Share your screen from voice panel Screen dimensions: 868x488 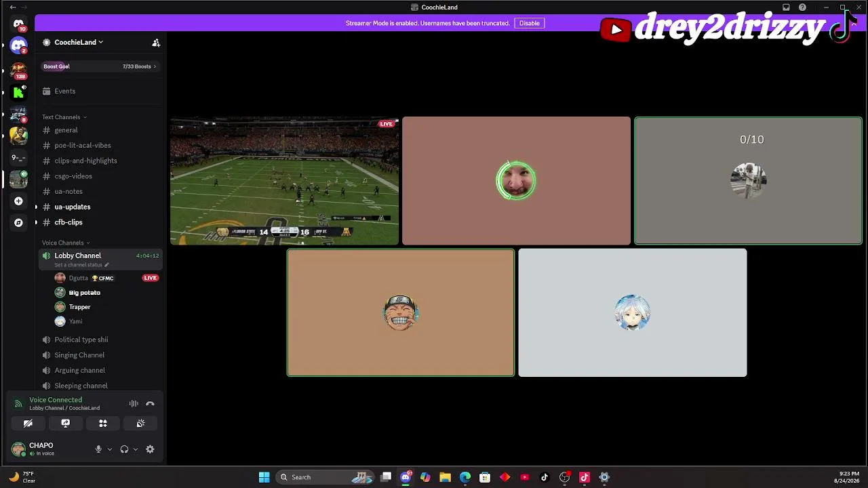66,423
